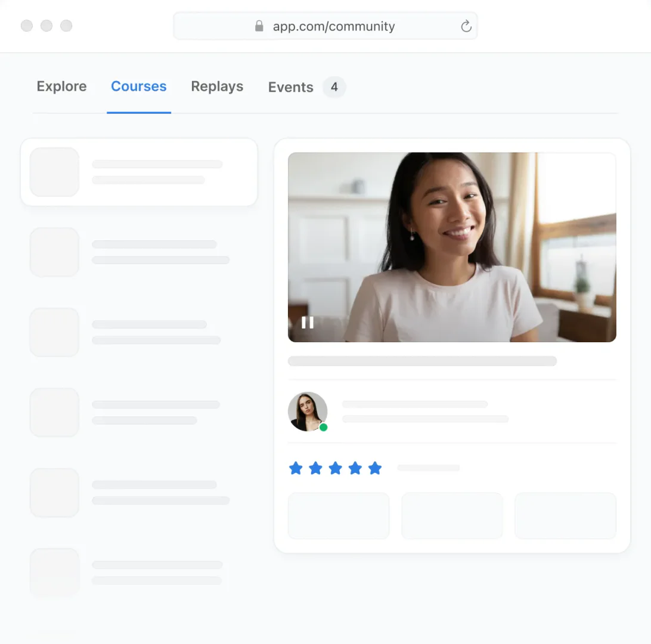
Task: Click the middle star in the rating row
Action: [335, 468]
